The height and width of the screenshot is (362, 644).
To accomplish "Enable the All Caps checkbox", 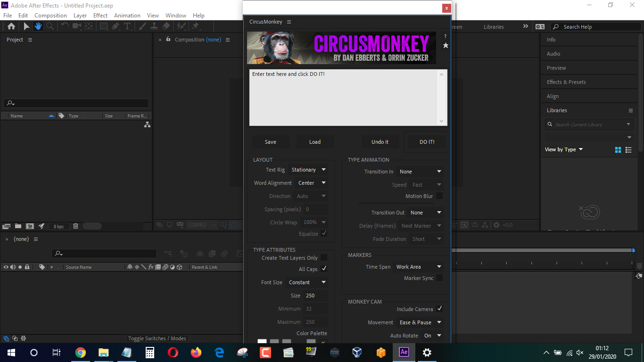I will tap(324, 269).
